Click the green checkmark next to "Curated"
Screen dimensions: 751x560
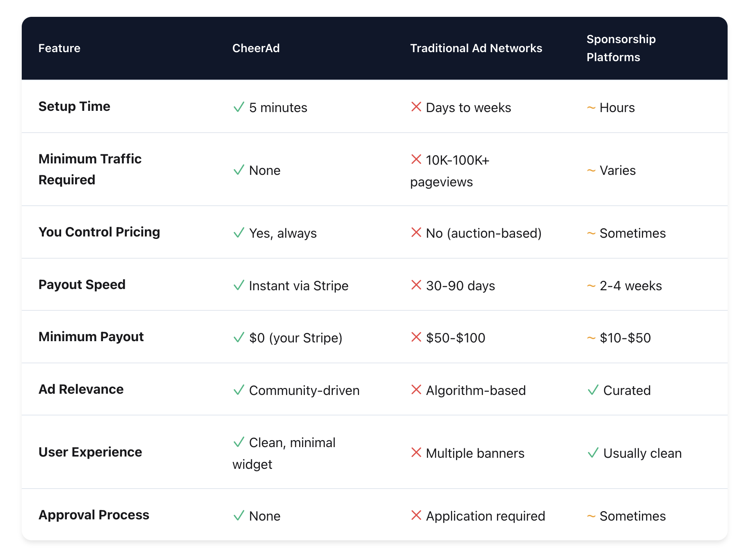[593, 390]
